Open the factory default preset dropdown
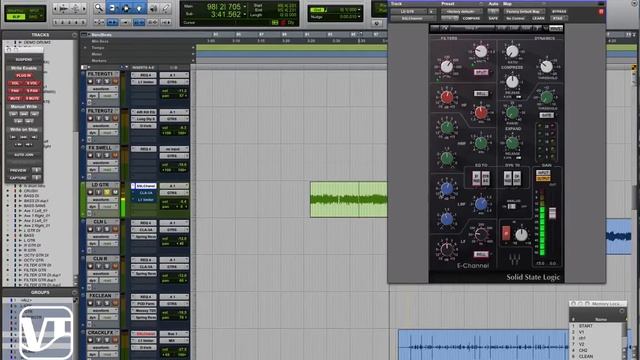This screenshot has width=640, height=360. 462,12
